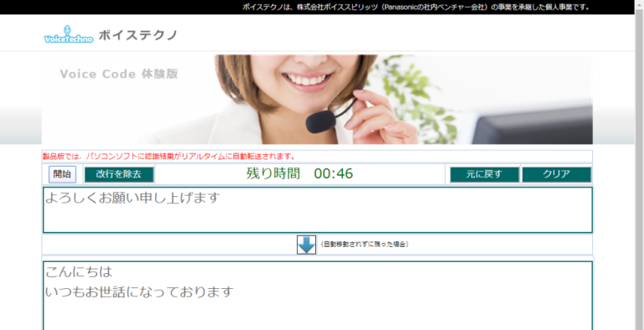This screenshot has height=330, width=644.
Task: Click in the lower text box with こんにちは
Action: [318, 296]
